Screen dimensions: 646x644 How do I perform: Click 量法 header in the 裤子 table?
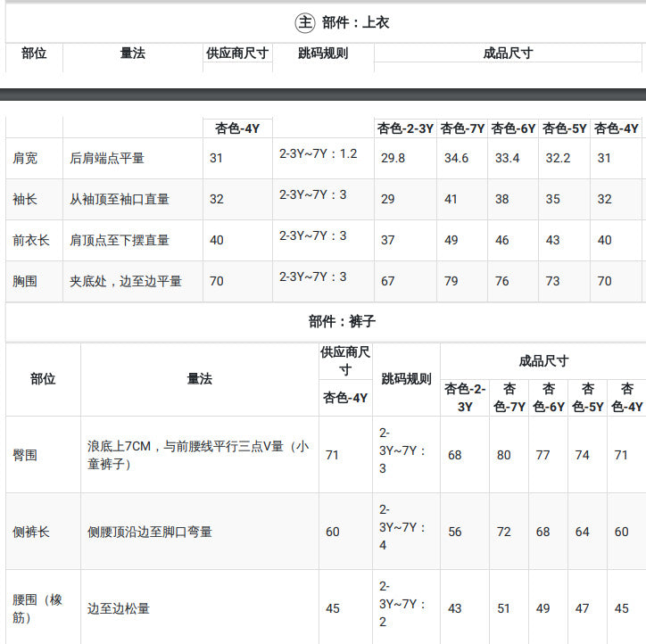(x=199, y=379)
